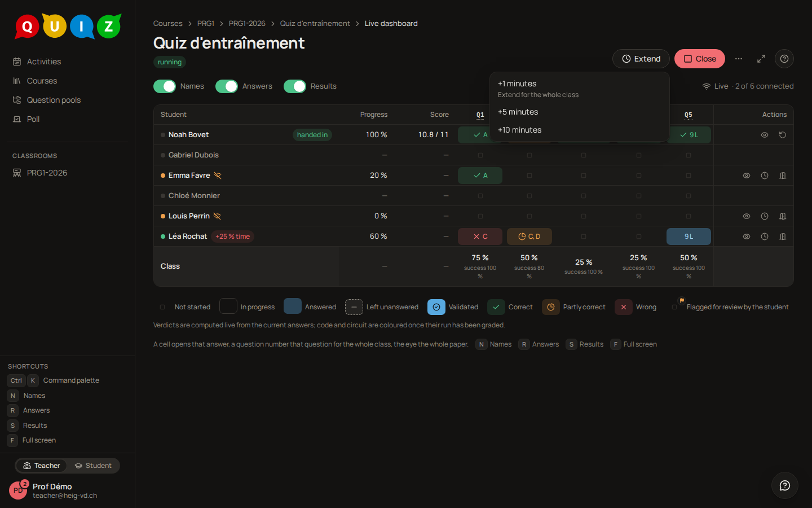
Task: Extend time for Louis Perrin with the clock icon
Action: click(765, 216)
